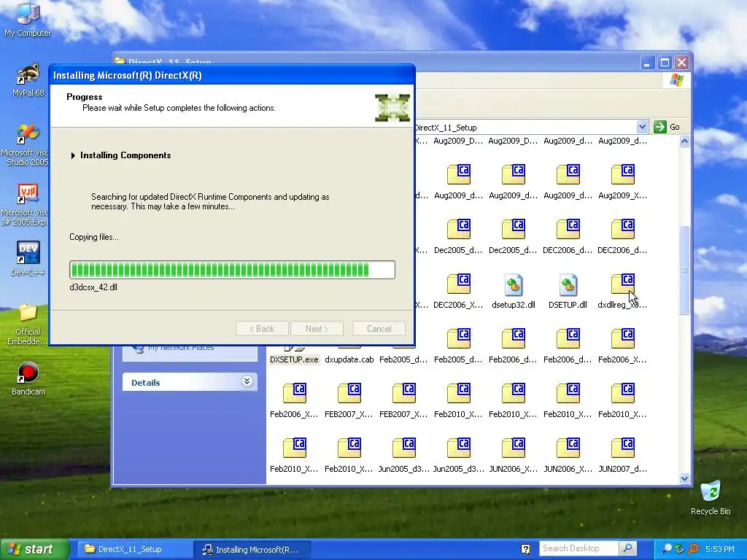747x560 pixels.
Task: Select the DSETUP.dll file
Action: [x=568, y=292]
